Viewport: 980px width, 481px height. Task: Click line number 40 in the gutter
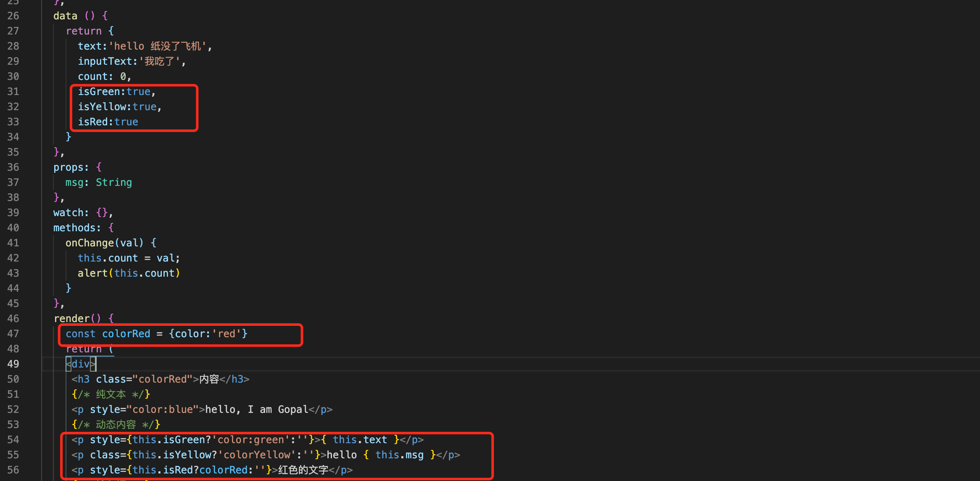pyautogui.click(x=13, y=228)
